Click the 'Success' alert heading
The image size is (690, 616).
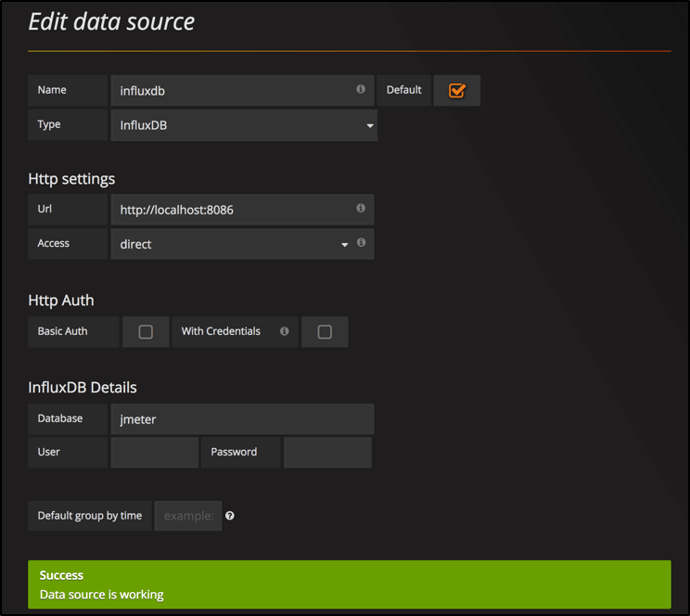(x=61, y=575)
